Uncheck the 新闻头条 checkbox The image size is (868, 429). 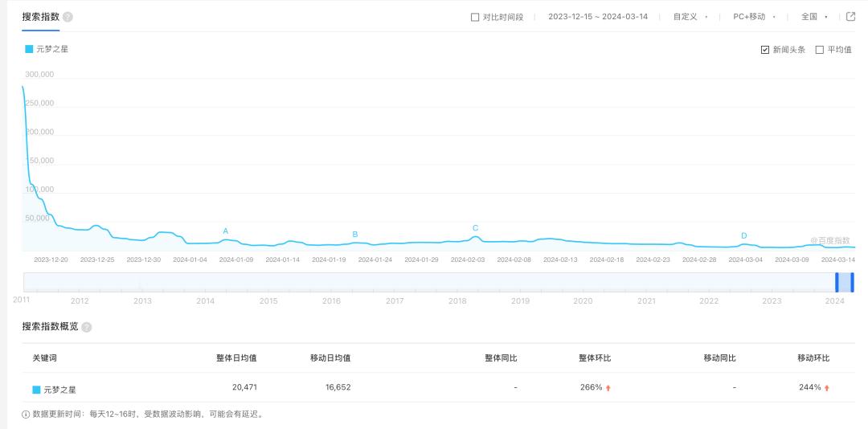pyautogui.click(x=764, y=50)
